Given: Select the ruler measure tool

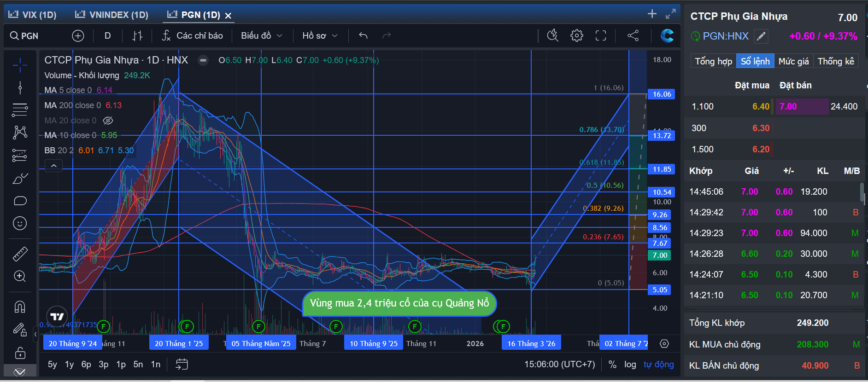Looking at the screenshot, I should pos(20,254).
